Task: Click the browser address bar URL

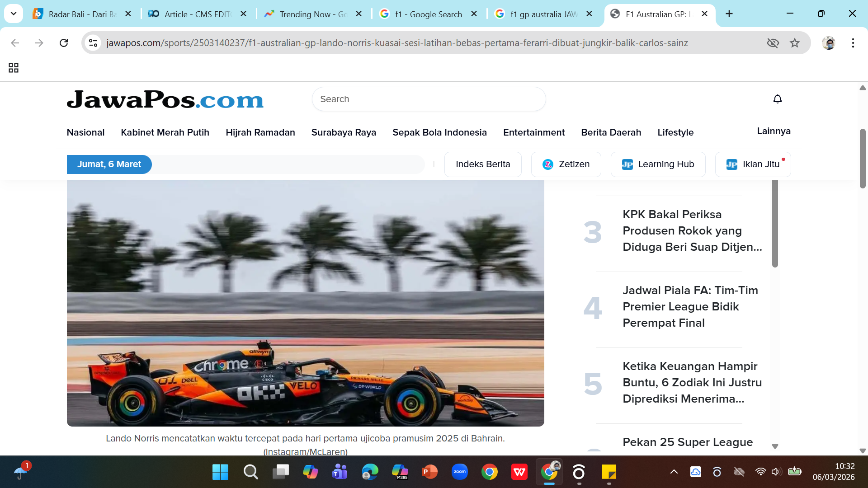Action: point(397,43)
